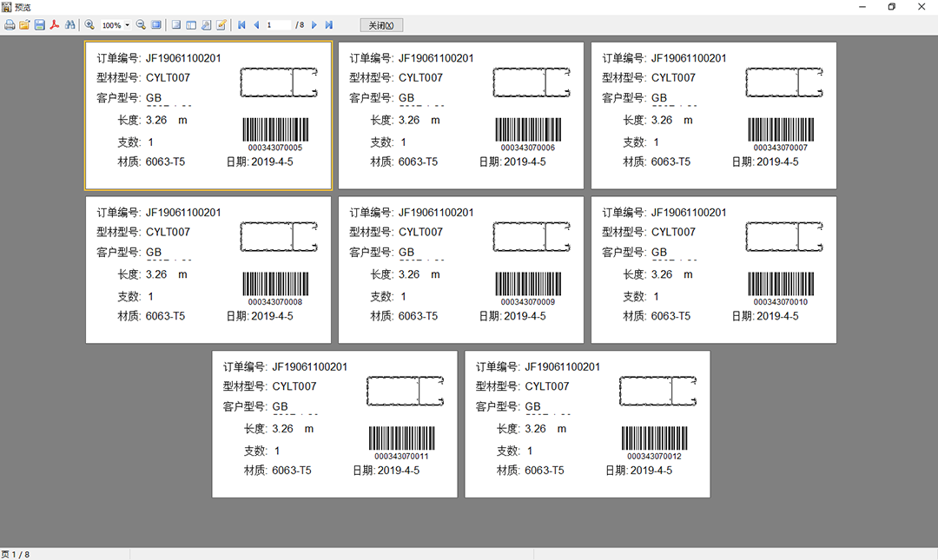Viewport: 938px width, 560px height.
Task: Go to the first page
Action: coord(241,25)
